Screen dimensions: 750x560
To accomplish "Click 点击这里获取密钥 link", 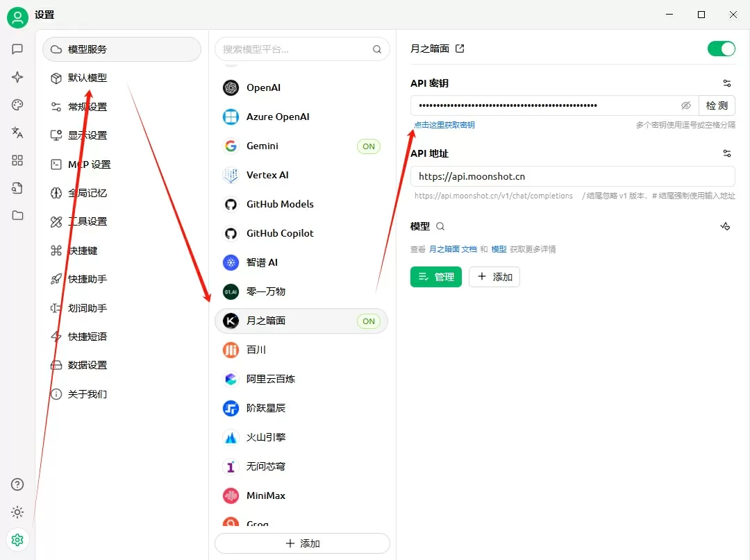I will (444, 125).
